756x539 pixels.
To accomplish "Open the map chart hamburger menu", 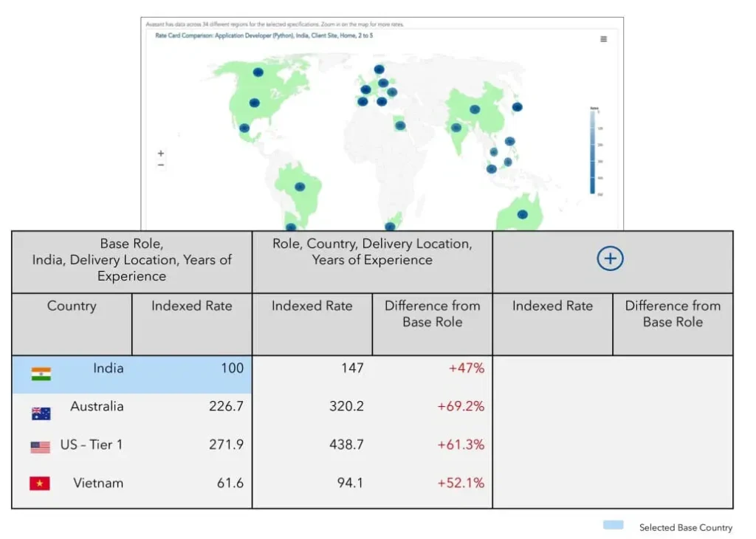I will tap(603, 39).
